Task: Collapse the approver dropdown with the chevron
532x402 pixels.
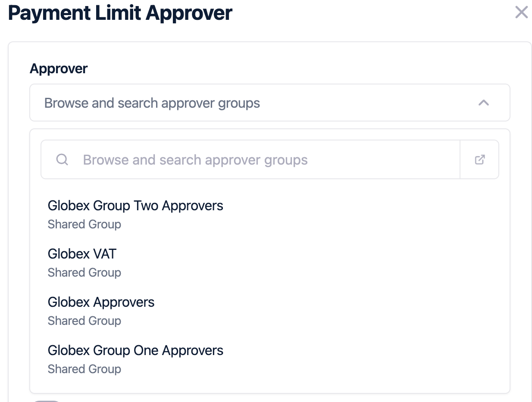Action: 484,103
